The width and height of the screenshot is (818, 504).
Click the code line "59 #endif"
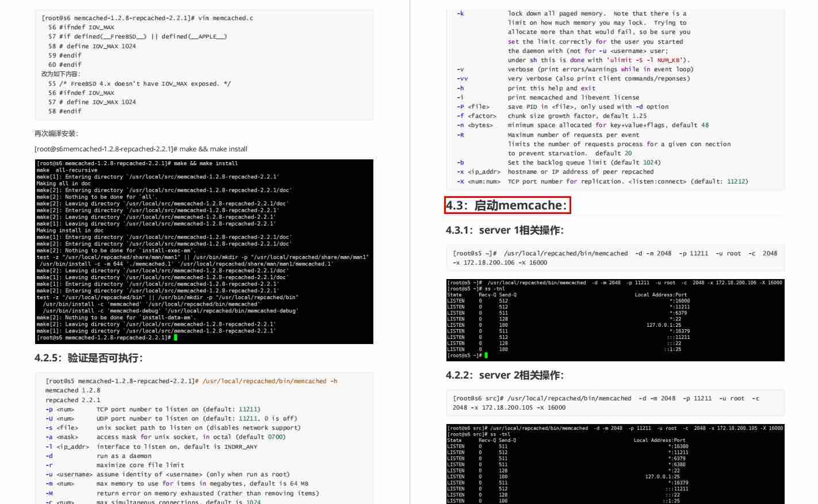tap(65, 55)
